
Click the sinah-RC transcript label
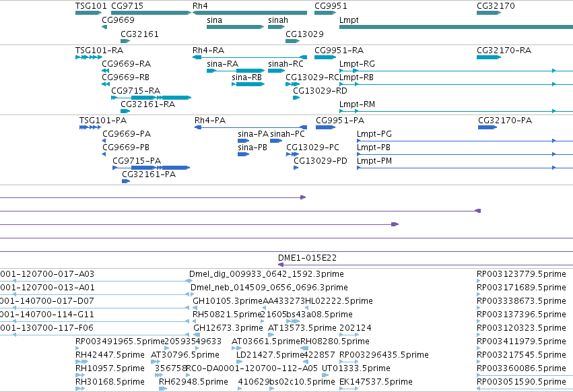click(285, 63)
